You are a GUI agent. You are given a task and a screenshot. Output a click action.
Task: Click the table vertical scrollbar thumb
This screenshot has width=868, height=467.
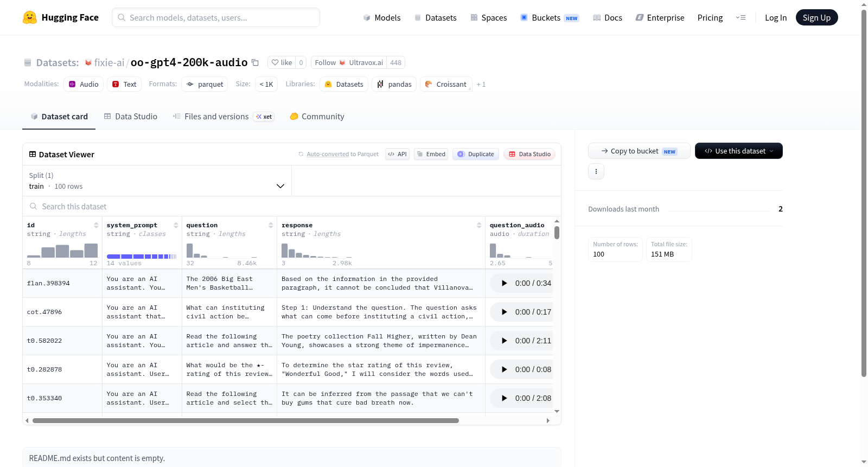click(x=557, y=233)
